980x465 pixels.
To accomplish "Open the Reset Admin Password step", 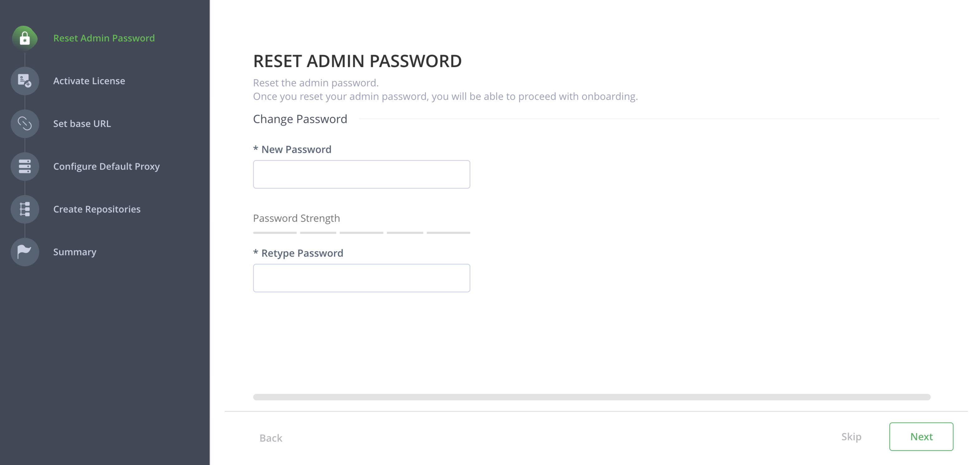I will tap(104, 38).
